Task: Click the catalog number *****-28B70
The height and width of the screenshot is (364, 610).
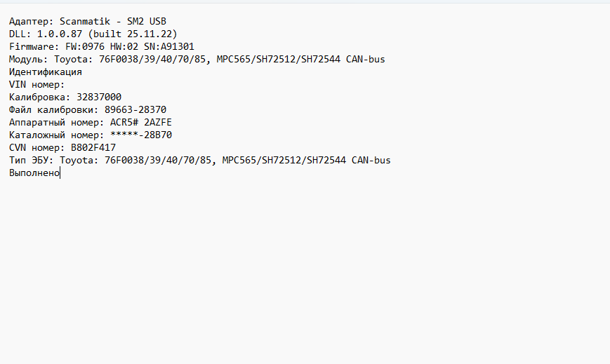Action: point(141,135)
